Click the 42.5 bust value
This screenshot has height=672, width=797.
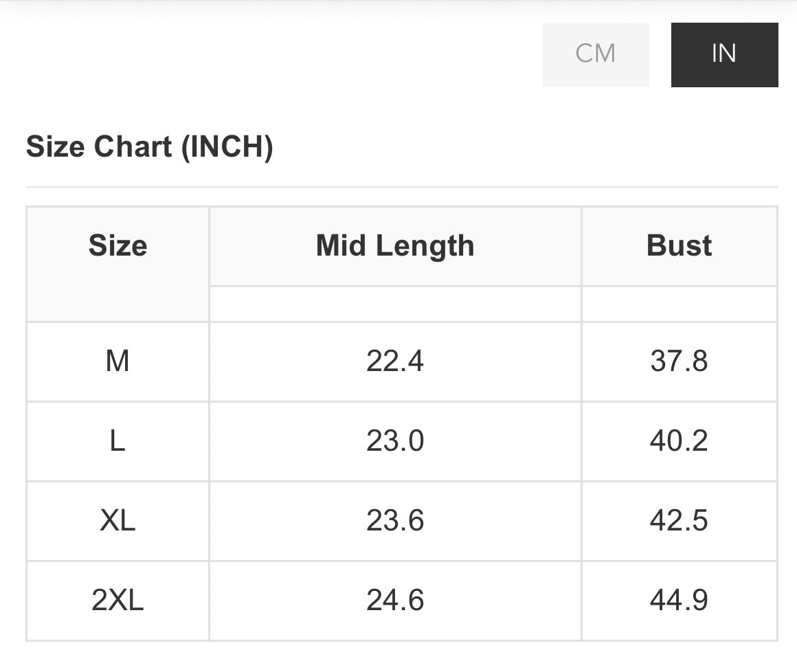coord(679,521)
